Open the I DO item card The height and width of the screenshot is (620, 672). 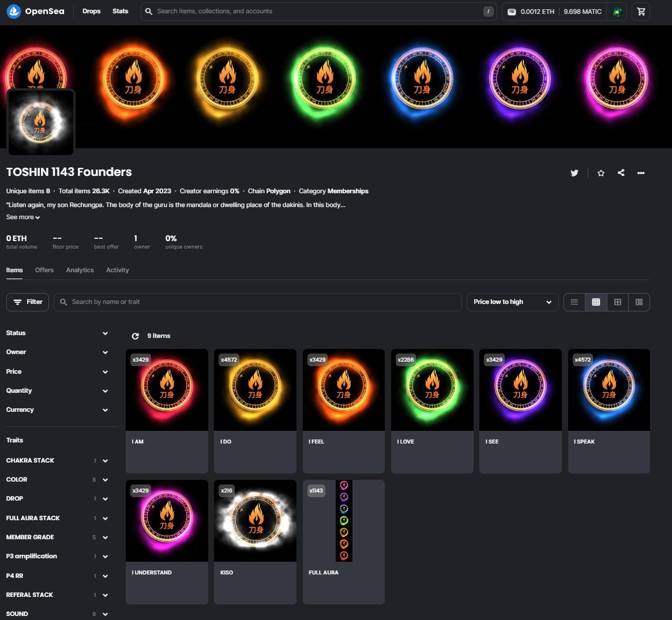coord(255,411)
